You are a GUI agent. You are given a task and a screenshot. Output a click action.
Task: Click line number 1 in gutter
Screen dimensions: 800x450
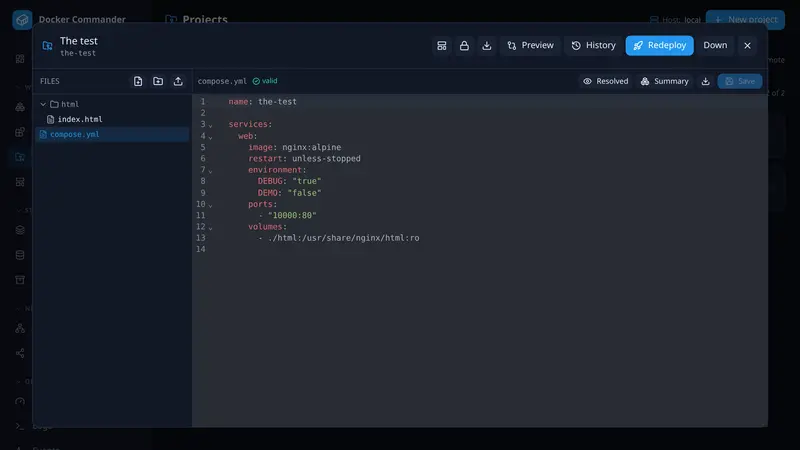[x=203, y=102]
